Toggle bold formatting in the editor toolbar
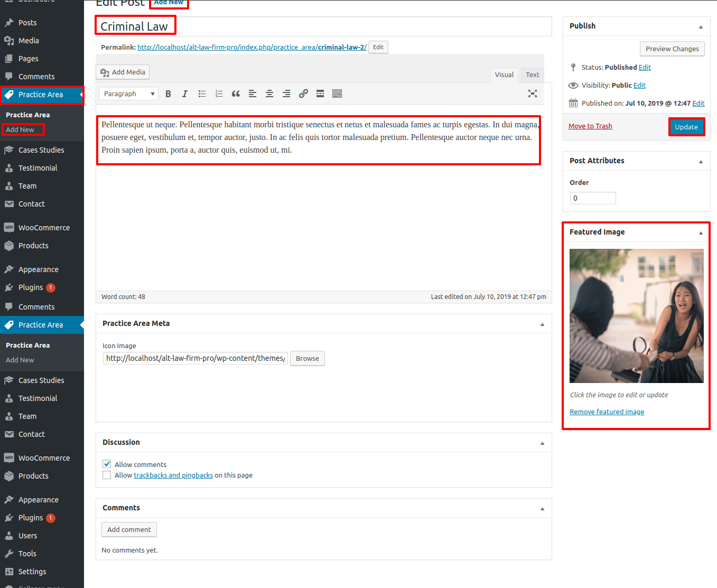The height and width of the screenshot is (588, 717). (168, 94)
